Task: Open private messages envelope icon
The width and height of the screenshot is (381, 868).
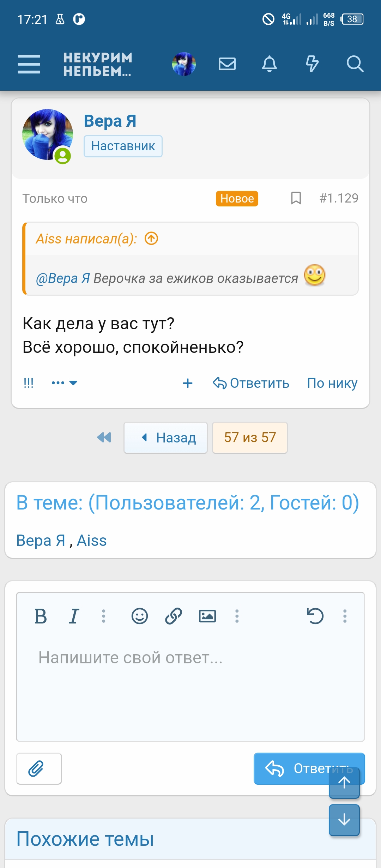Action: [227, 64]
